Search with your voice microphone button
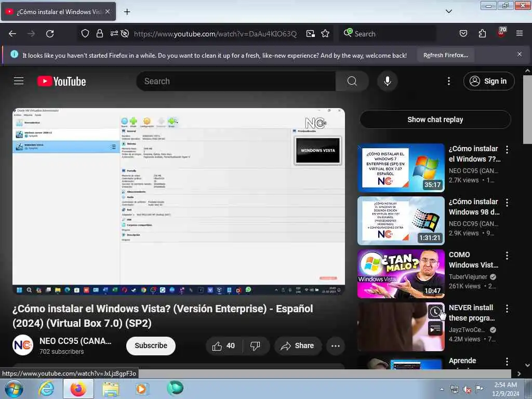 click(x=388, y=81)
